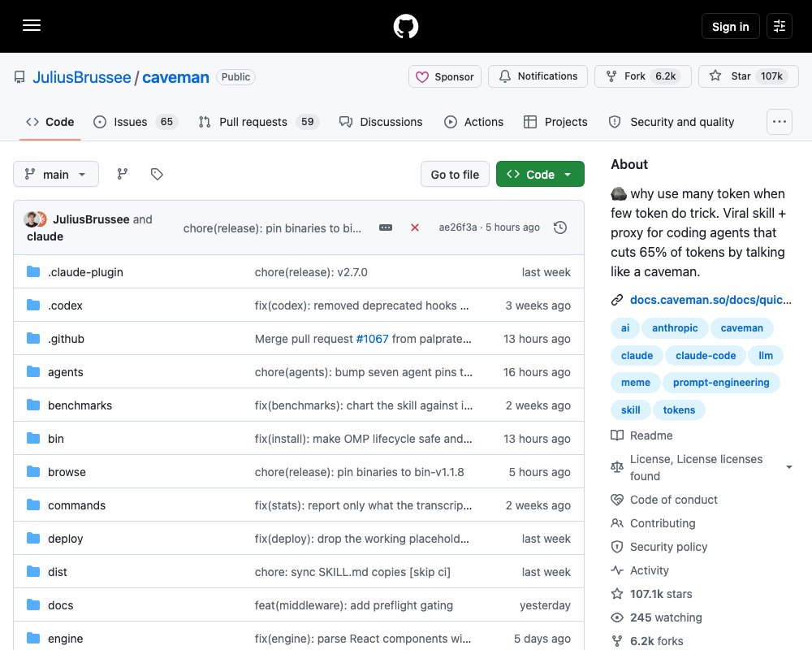View branches via the branch icon

point(123,174)
